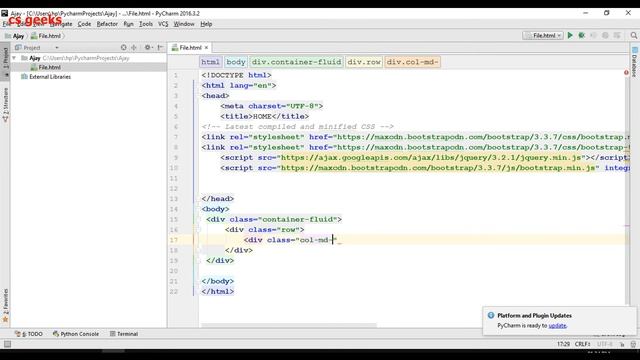Open the Refactor menu
Image resolution: width=640 pixels, height=360 pixels.
107,24
